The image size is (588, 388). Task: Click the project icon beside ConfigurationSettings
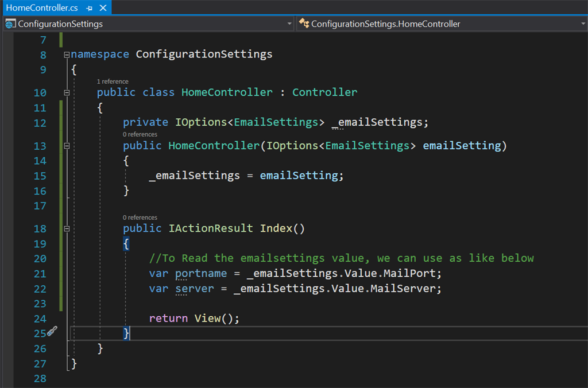(x=10, y=24)
